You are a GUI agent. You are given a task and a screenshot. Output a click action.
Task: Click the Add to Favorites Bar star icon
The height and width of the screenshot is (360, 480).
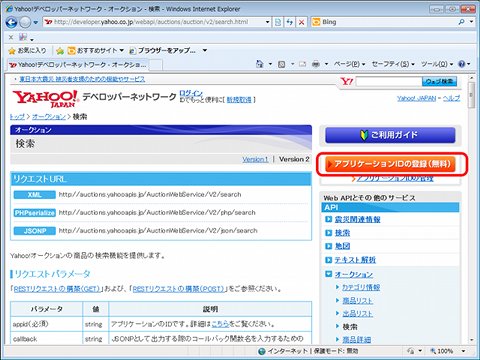click(60, 51)
